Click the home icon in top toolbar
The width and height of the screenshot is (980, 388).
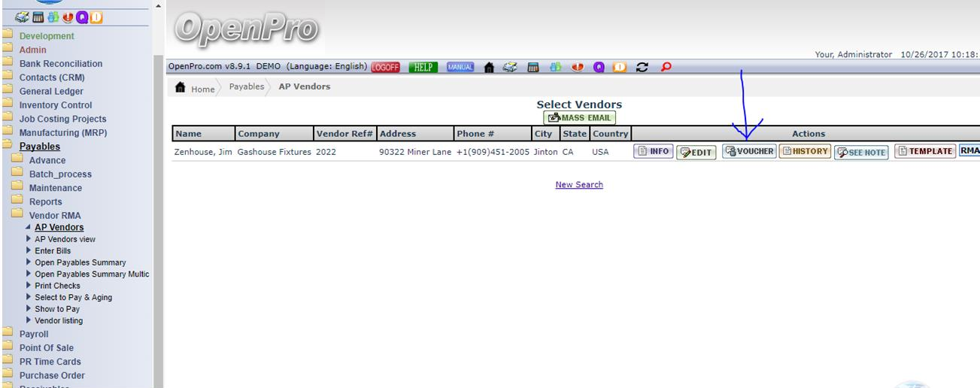tap(489, 67)
